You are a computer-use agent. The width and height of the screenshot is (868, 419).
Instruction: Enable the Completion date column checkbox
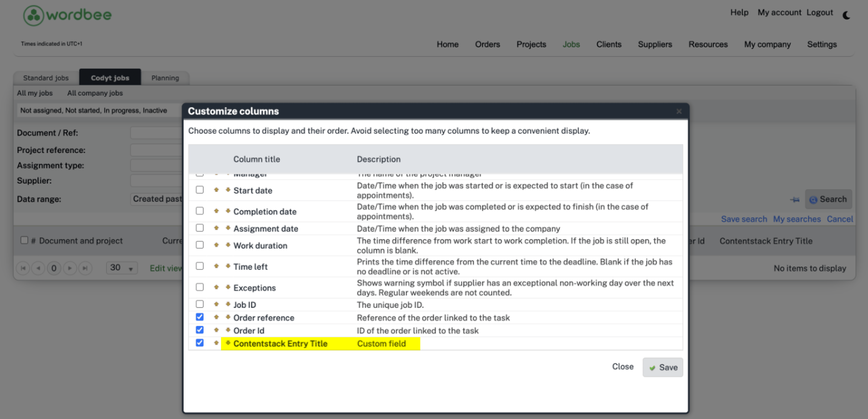click(200, 211)
